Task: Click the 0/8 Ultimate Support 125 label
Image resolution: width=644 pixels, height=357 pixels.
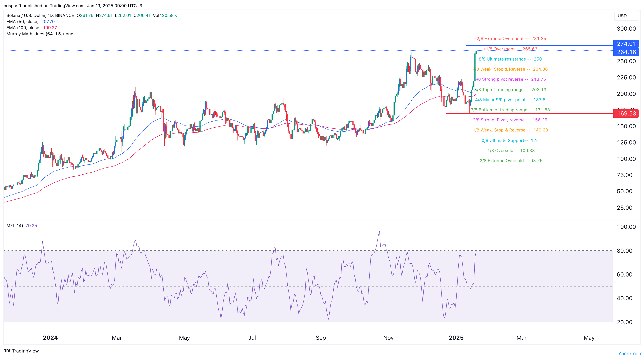Action: pos(510,140)
